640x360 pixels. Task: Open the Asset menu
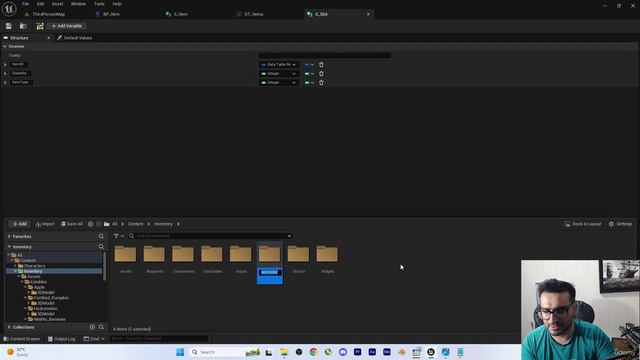coord(58,4)
